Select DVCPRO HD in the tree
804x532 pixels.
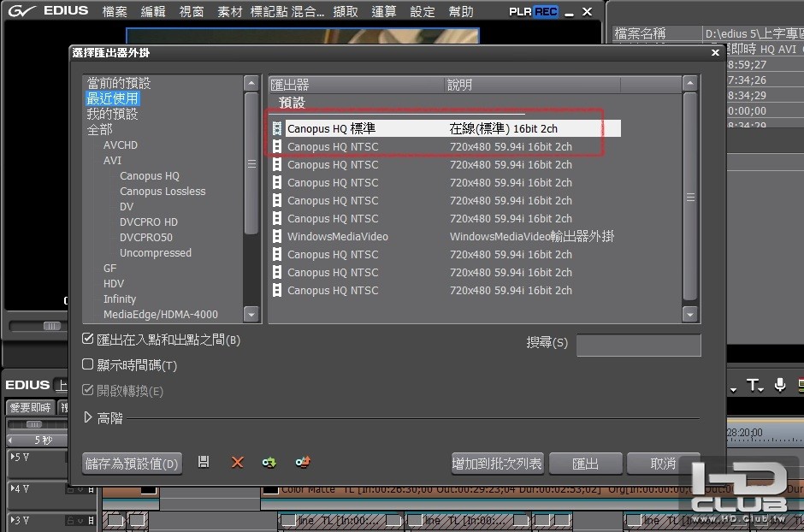coord(149,222)
